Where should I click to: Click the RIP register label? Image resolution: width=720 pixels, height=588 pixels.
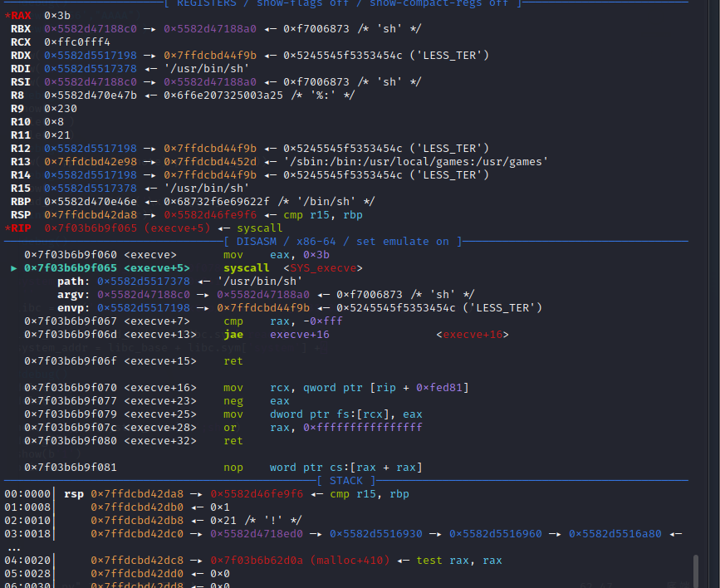[x=21, y=228]
